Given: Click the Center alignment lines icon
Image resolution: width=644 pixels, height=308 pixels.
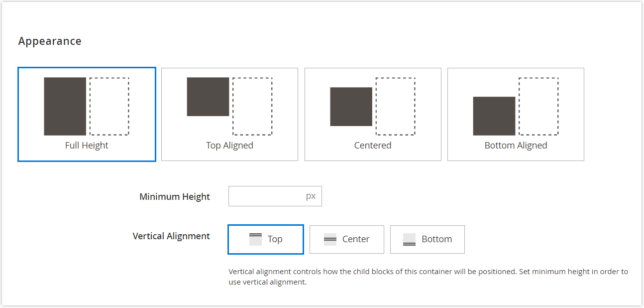Looking at the screenshot, I should pos(330,239).
